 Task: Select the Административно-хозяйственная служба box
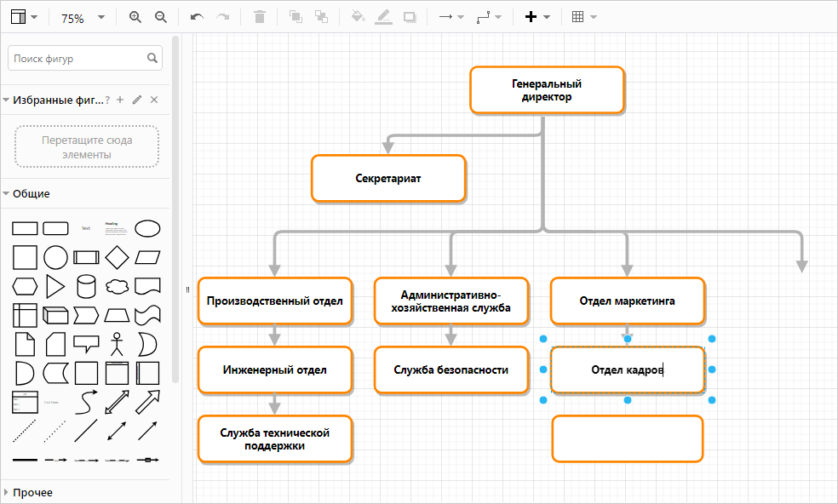tap(451, 301)
